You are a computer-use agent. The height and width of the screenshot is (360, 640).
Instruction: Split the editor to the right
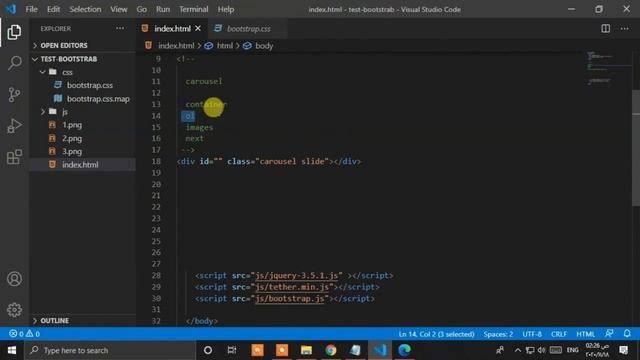coord(606,29)
